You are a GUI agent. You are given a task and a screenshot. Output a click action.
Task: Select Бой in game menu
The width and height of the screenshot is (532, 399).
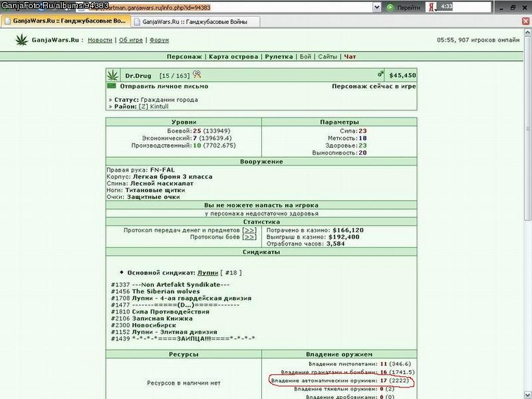click(306, 57)
